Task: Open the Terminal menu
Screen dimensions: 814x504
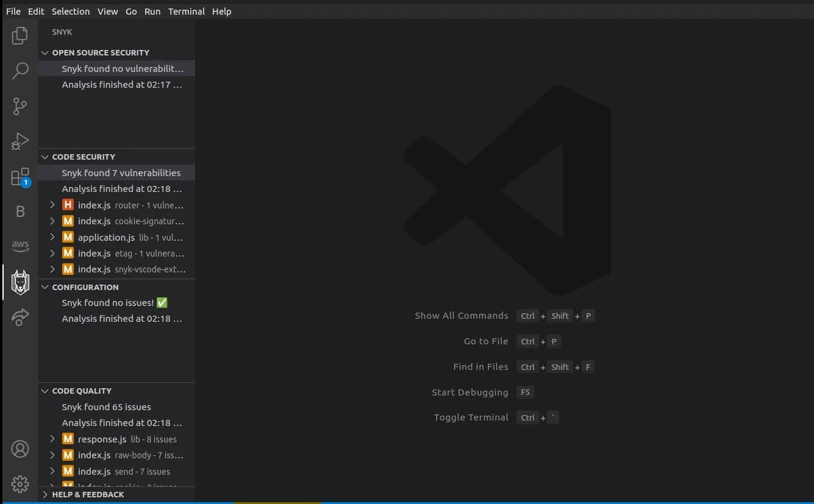Action: click(x=186, y=11)
